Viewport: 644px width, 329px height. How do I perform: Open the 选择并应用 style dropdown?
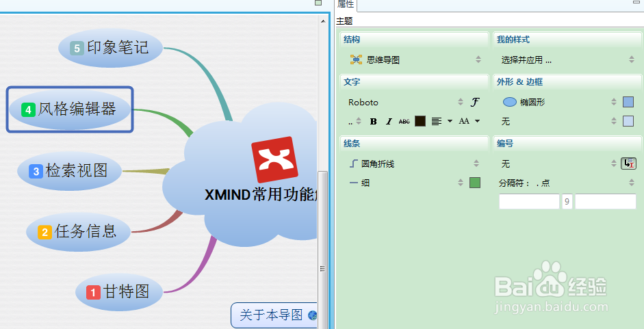coord(567,60)
